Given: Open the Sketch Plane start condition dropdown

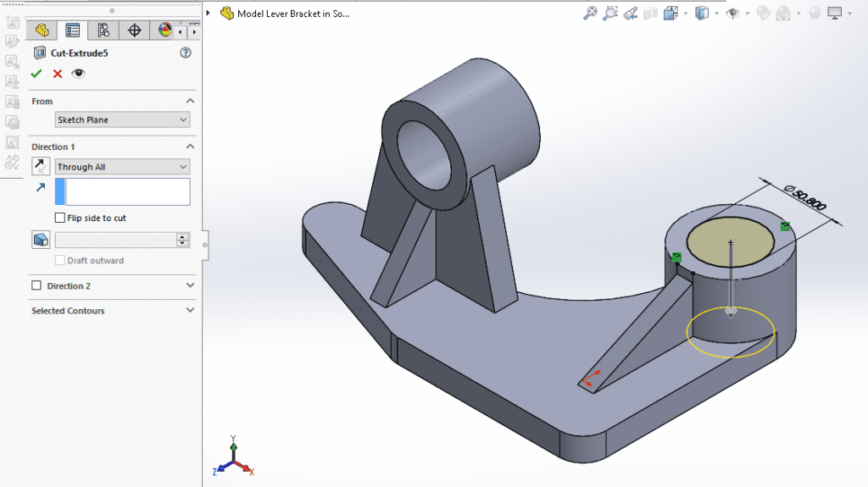Looking at the screenshot, I should coord(122,119).
